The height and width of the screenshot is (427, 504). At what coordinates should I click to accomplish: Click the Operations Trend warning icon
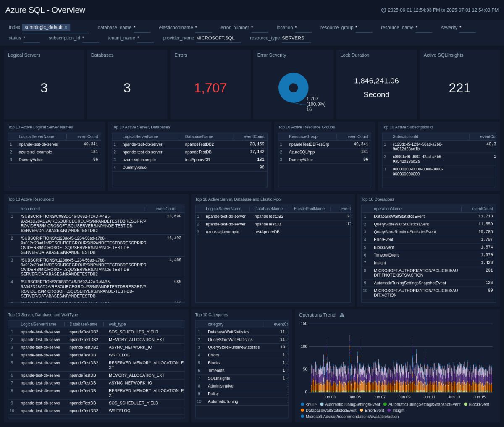point(342,315)
